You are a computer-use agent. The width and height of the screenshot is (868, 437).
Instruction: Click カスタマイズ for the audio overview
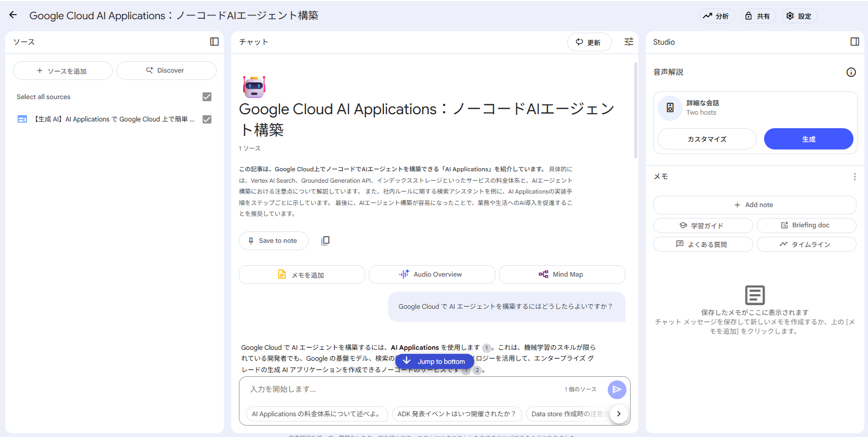pyautogui.click(x=707, y=139)
